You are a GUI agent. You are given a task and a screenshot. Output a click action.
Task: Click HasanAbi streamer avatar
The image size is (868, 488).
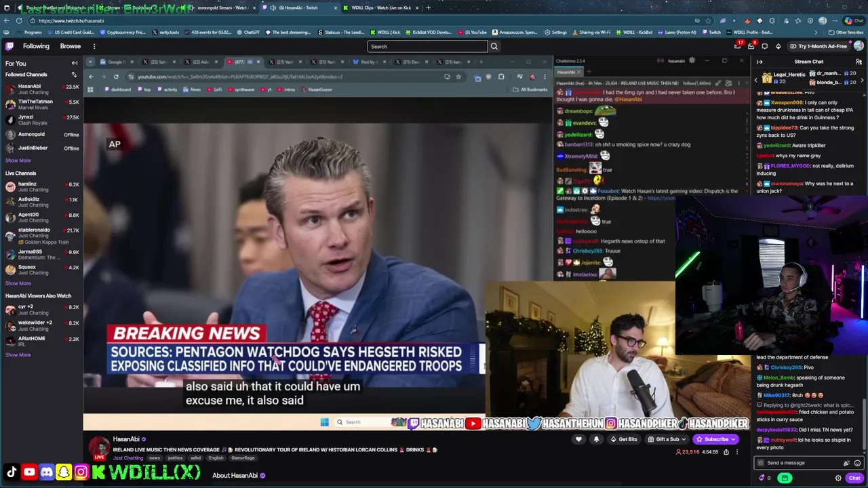(100, 448)
